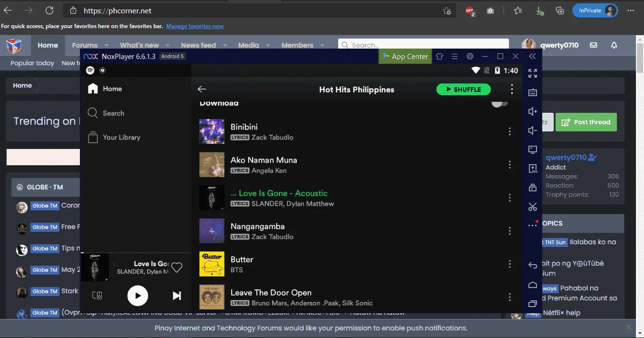Screen dimensions: 644x338
Task: Toggle the Download switch
Action: click(499, 103)
